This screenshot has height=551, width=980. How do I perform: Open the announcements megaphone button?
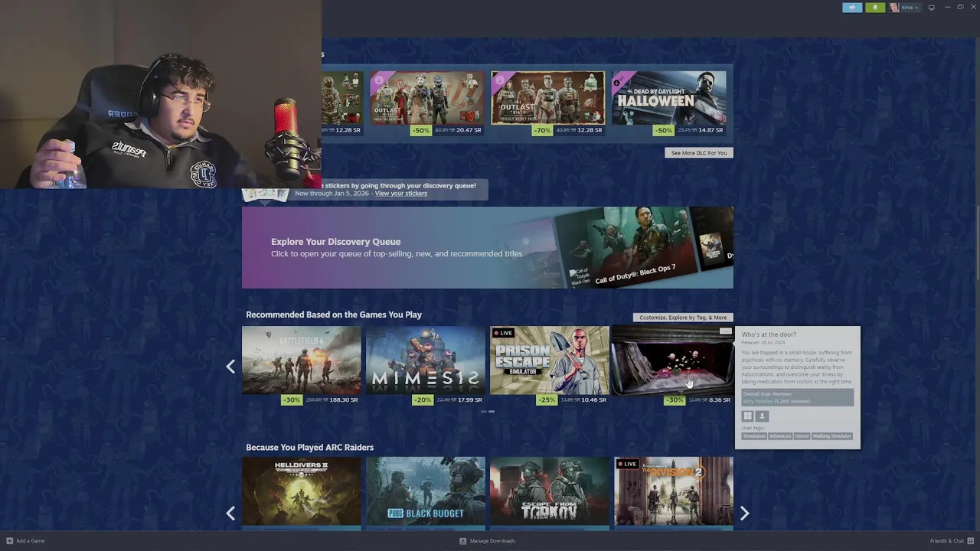tap(852, 8)
